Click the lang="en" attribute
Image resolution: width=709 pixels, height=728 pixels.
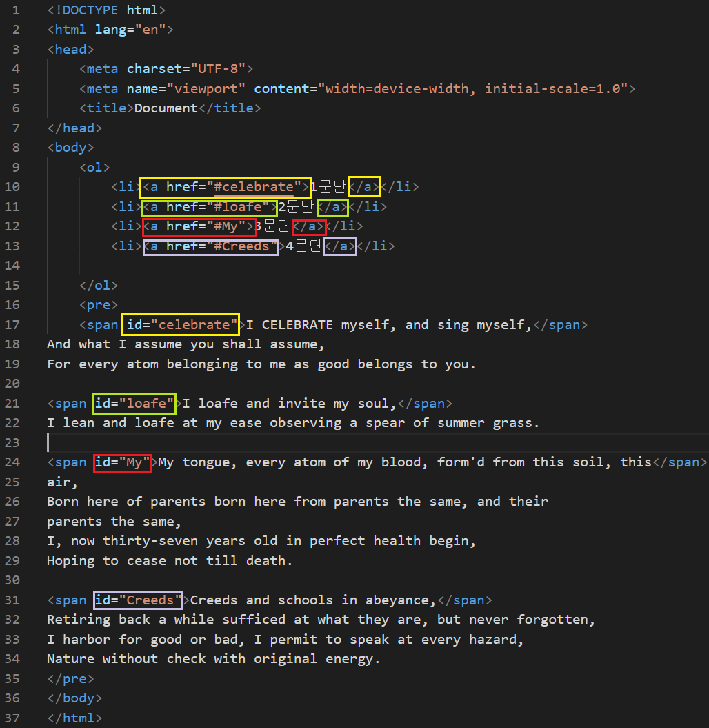pyautogui.click(x=130, y=30)
